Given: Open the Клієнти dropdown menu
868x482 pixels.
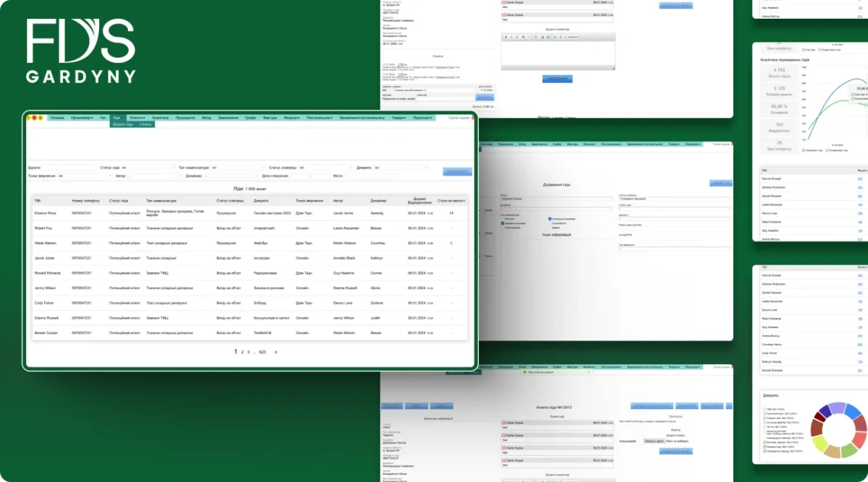Looking at the screenshot, I should [x=137, y=118].
